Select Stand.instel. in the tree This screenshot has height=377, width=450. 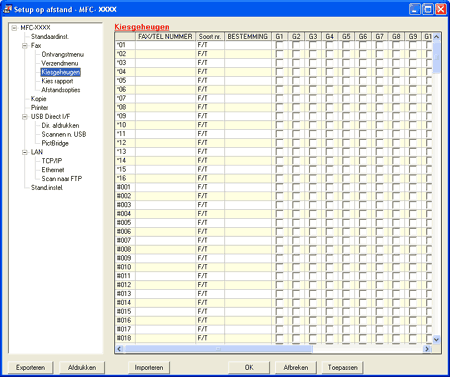[x=47, y=188]
